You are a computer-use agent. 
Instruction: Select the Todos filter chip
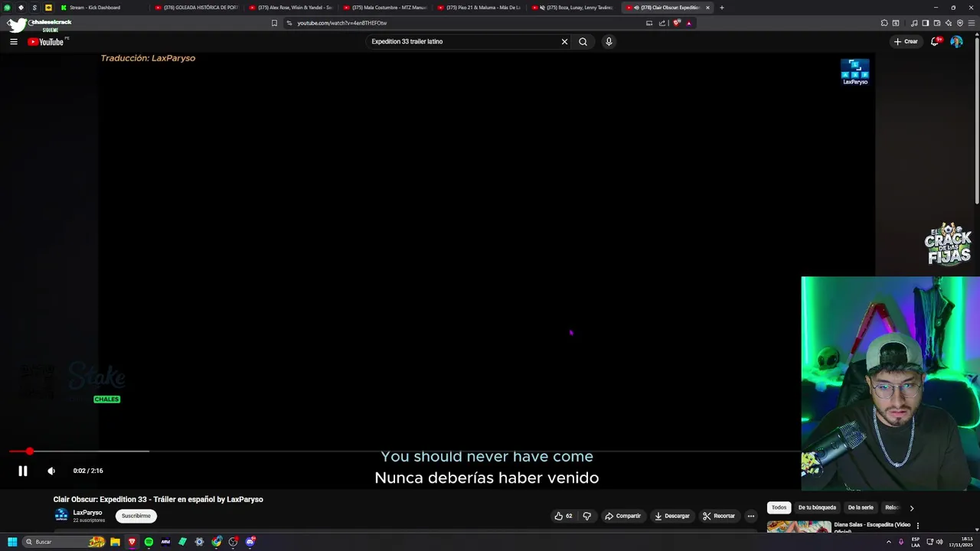point(779,507)
